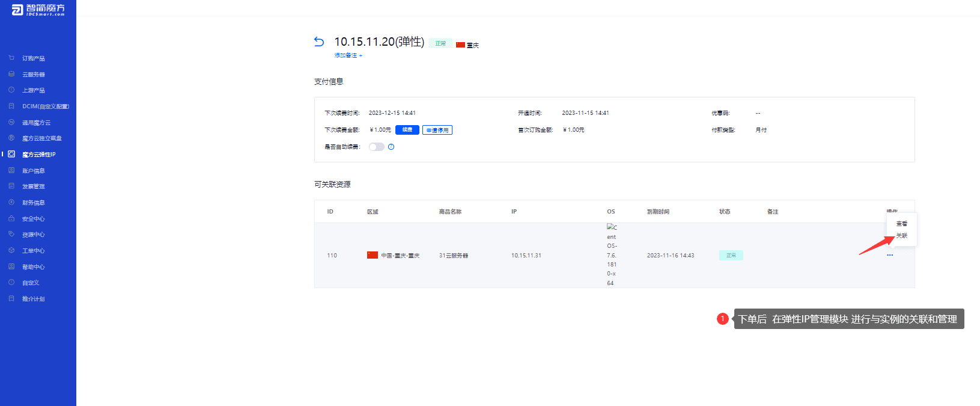The width and height of the screenshot is (980, 406).
Task: Select 自定义 in the sidebar
Action: (x=31, y=283)
